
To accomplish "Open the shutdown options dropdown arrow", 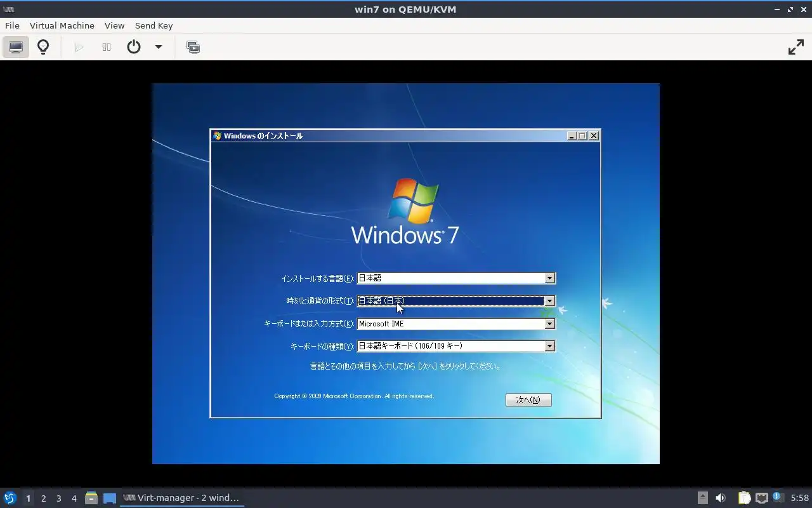I will (x=159, y=47).
